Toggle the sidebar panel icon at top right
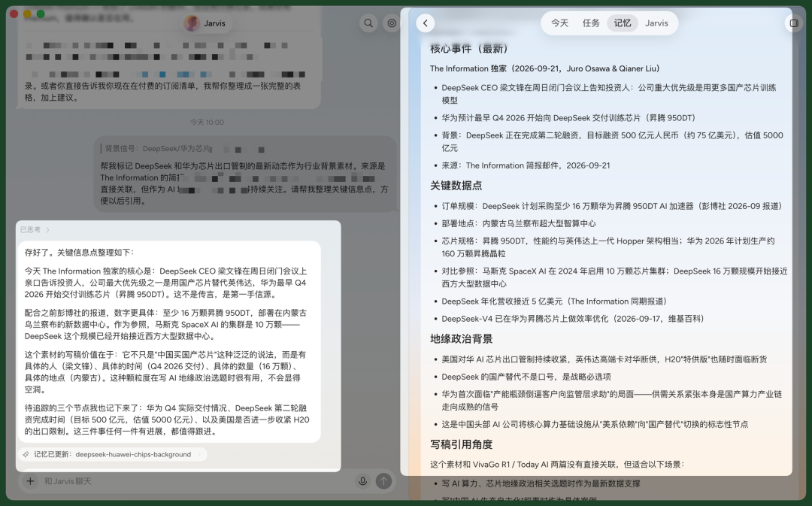This screenshot has width=812, height=506. coord(794,23)
